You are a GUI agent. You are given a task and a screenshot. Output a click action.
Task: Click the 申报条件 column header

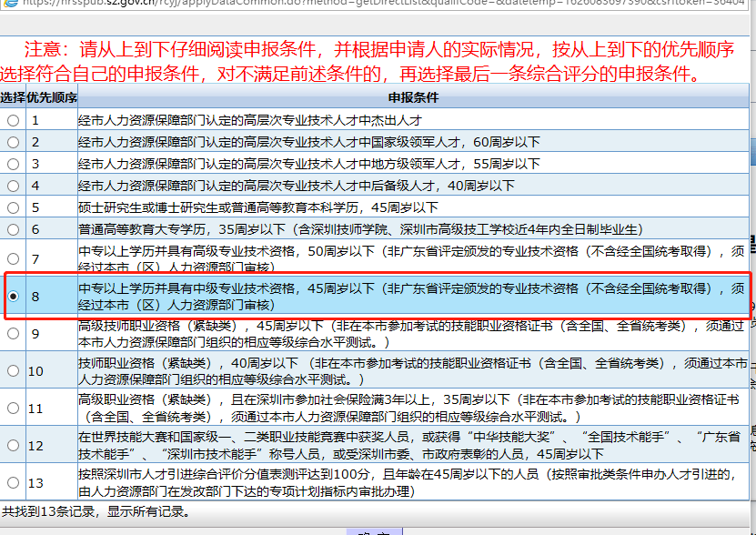412,98
